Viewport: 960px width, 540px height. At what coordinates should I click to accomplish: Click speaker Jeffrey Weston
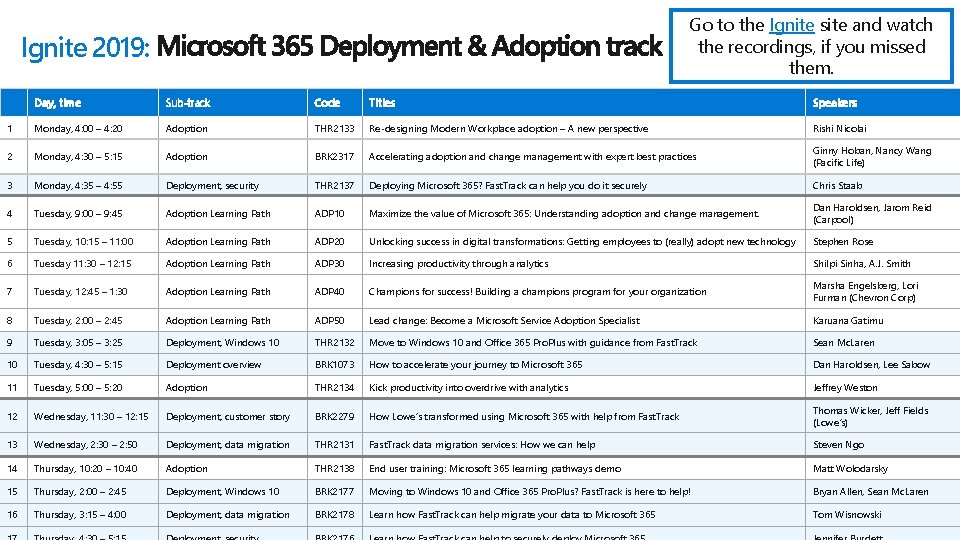pyautogui.click(x=845, y=388)
